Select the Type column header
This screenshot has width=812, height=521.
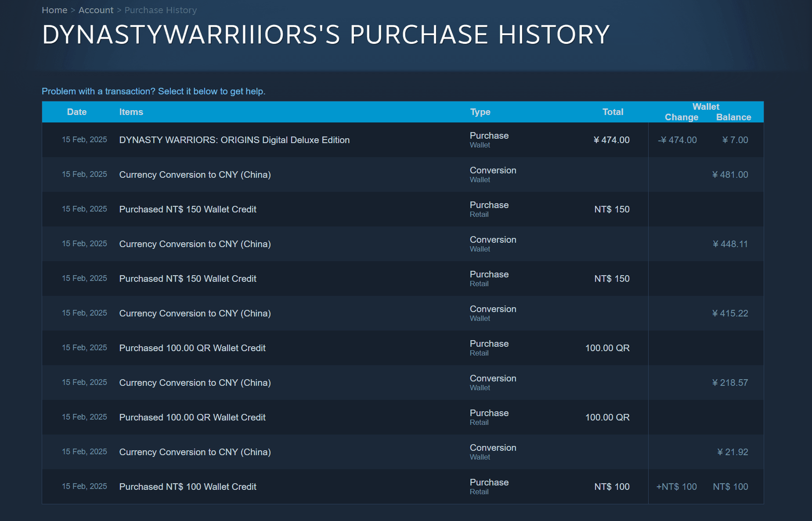[x=480, y=112]
